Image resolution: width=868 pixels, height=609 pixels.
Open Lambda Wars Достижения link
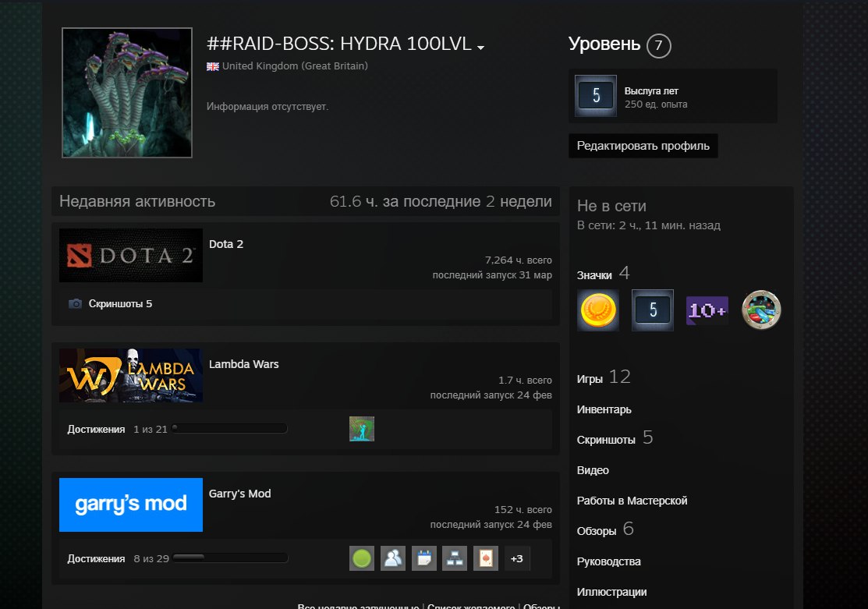(x=97, y=429)
